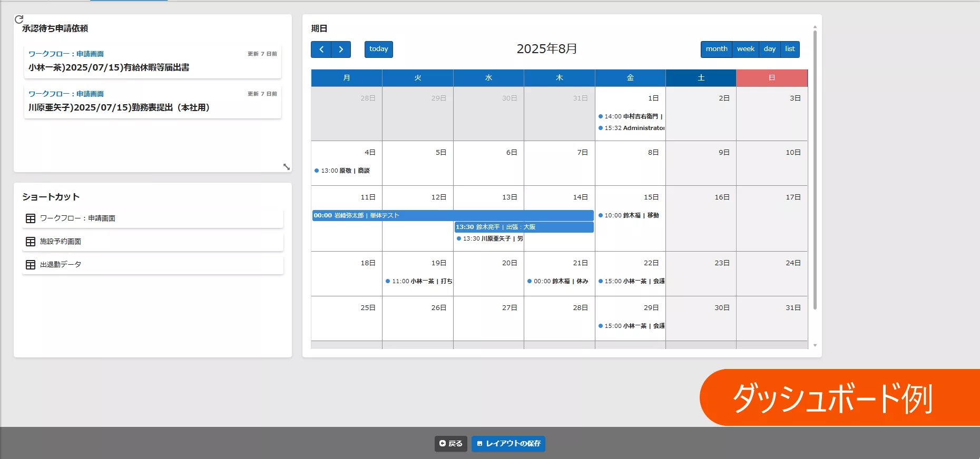Open 15:32 Administrator event on Aug 1
This screenshot has height=459, width=980.
coord(630,128)
